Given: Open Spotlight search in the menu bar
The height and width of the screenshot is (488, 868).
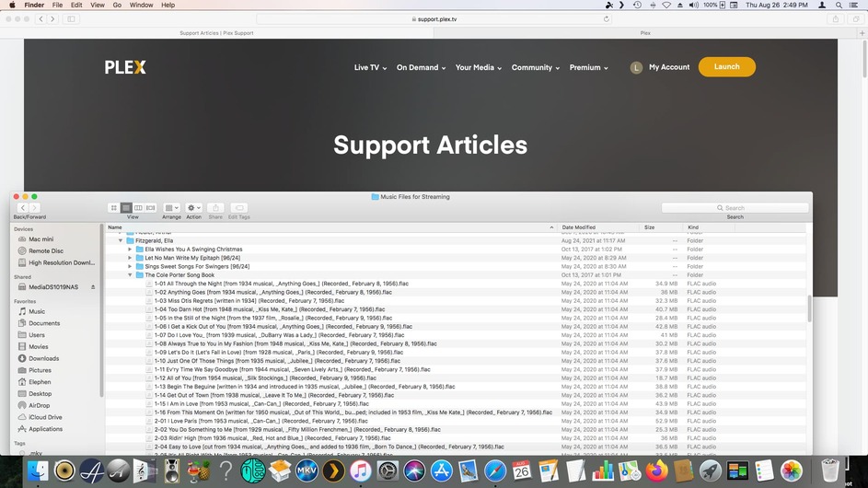Looking at the screenshot, I should 839,5.
